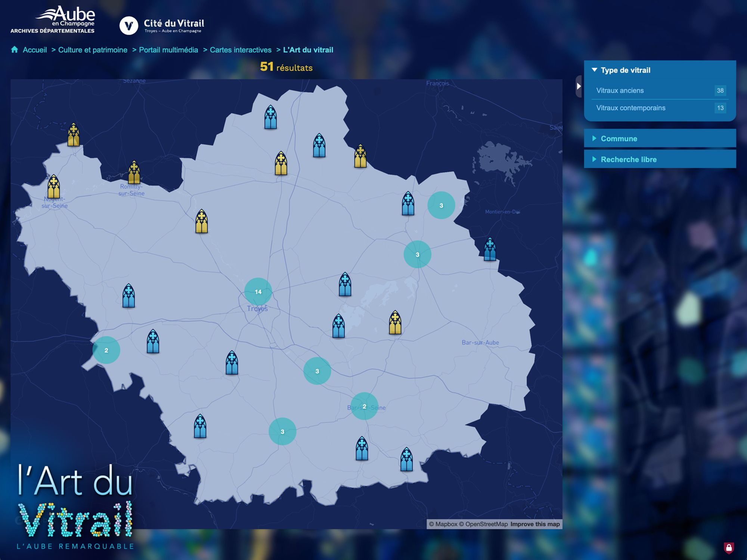The width and height of the screenshot is (747, 560).
Task: Click the L'Art du Vitrail title logo
Action: coord(75,506)
